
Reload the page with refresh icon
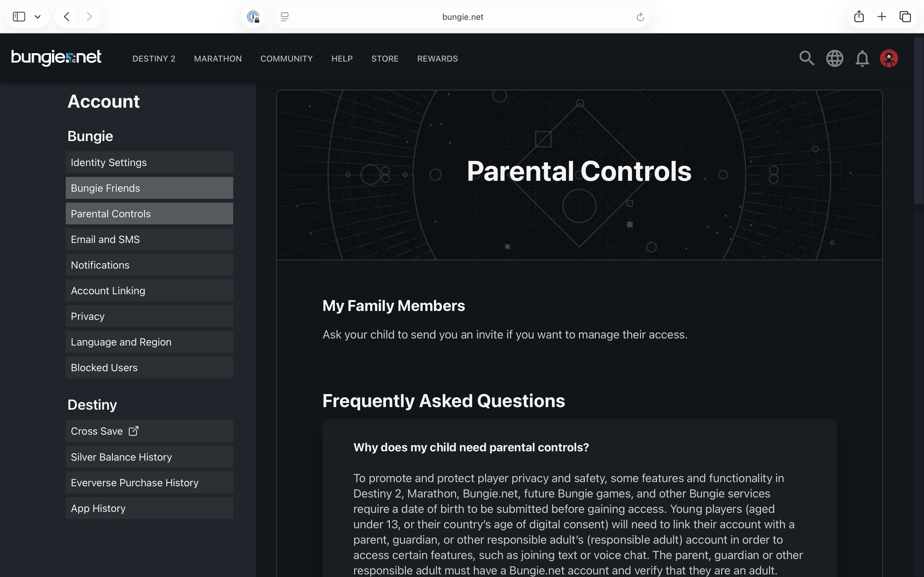point(640,17)
